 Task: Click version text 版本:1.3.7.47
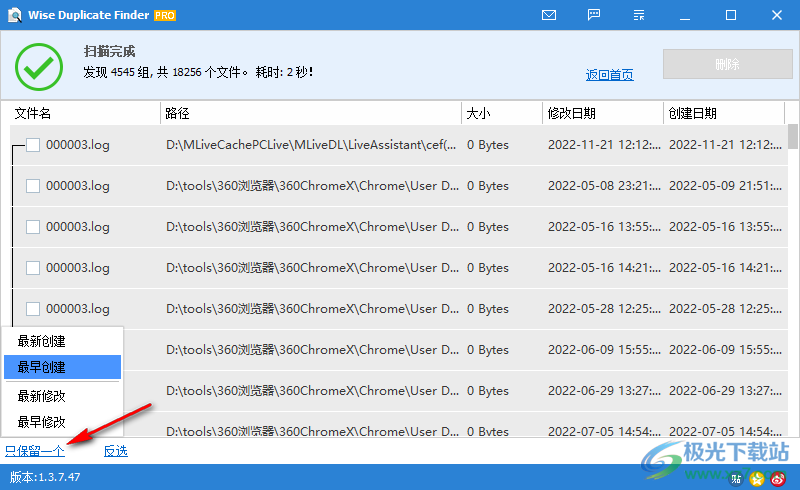[x=45, y=477]
